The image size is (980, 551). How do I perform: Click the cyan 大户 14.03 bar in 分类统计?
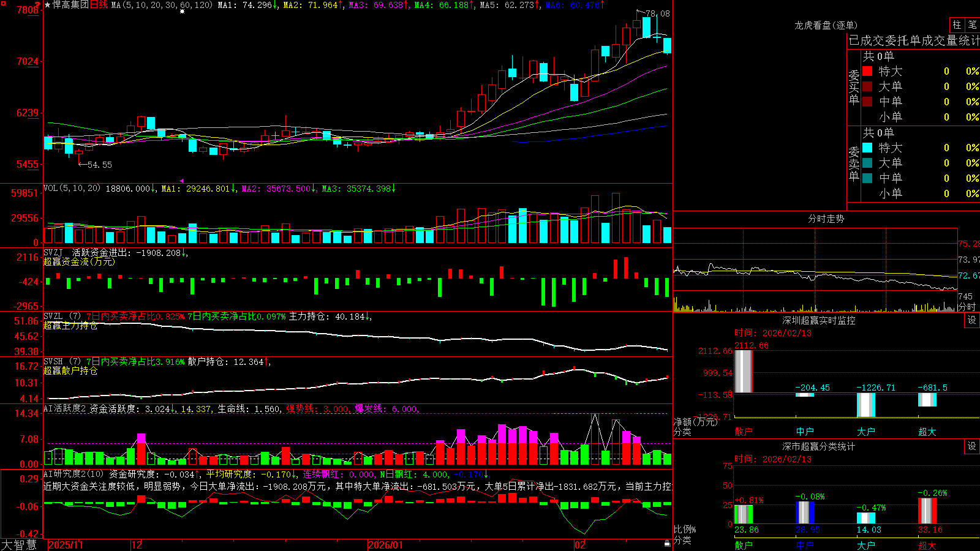click(x=866, y=518)
